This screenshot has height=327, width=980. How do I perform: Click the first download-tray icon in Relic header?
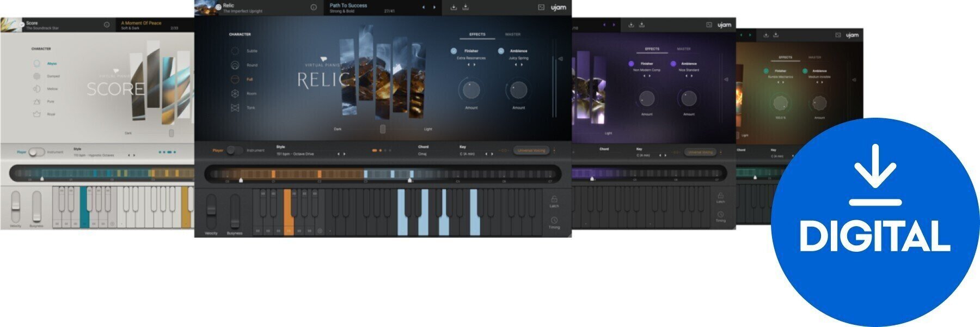(x=454, y=7)
